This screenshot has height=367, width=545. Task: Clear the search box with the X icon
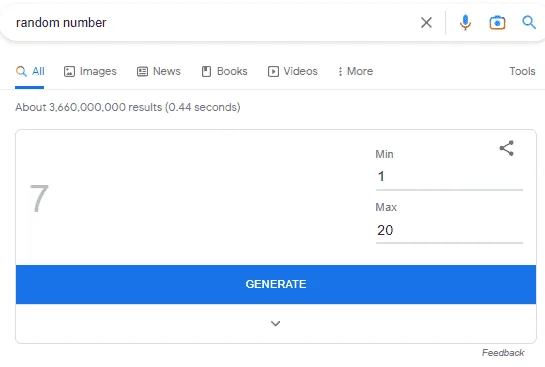(426, 23)
